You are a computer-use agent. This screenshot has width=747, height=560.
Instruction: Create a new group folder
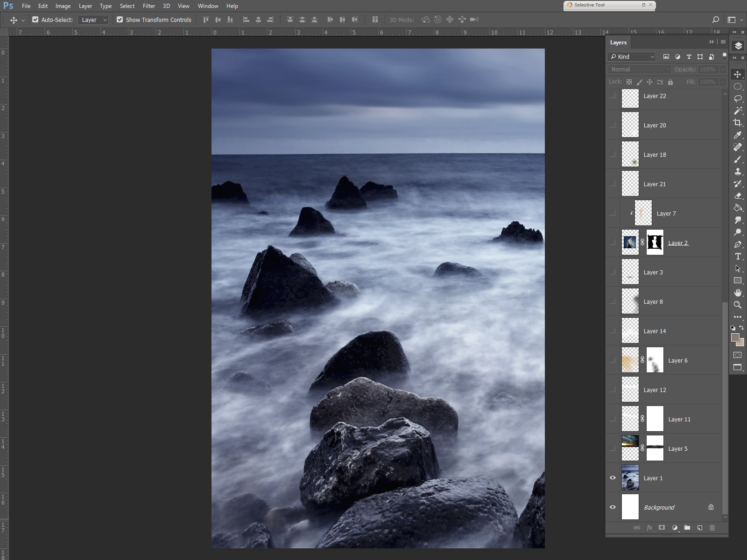click(687, 528)
